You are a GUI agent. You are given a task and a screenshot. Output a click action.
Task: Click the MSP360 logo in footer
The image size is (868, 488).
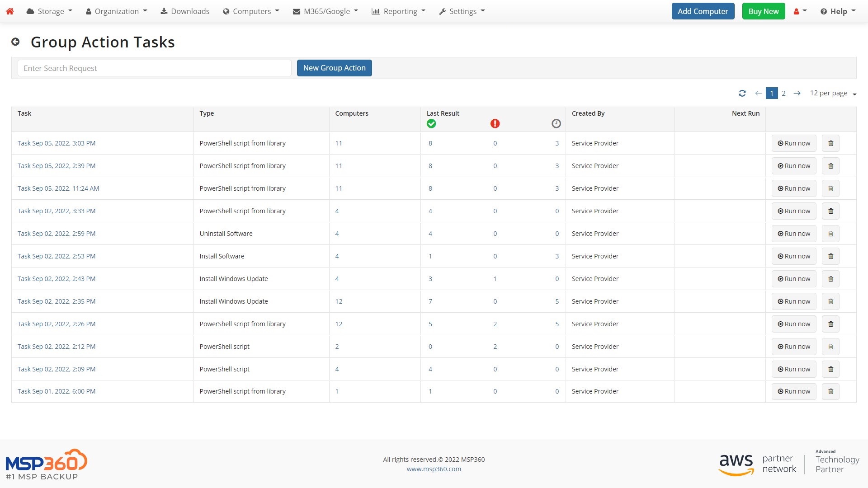(46, 464)
